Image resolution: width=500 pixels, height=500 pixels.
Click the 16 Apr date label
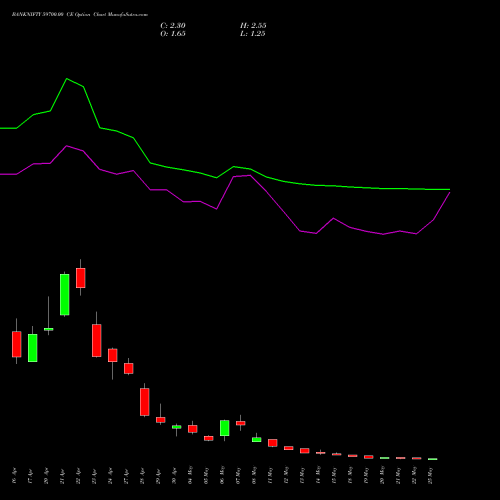(x=14, y=476)
